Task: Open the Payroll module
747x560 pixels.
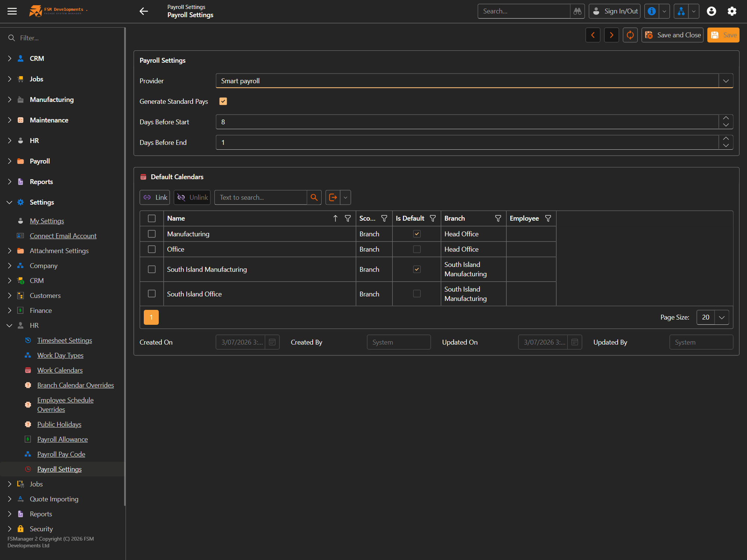Action: [x=40, y=161]
